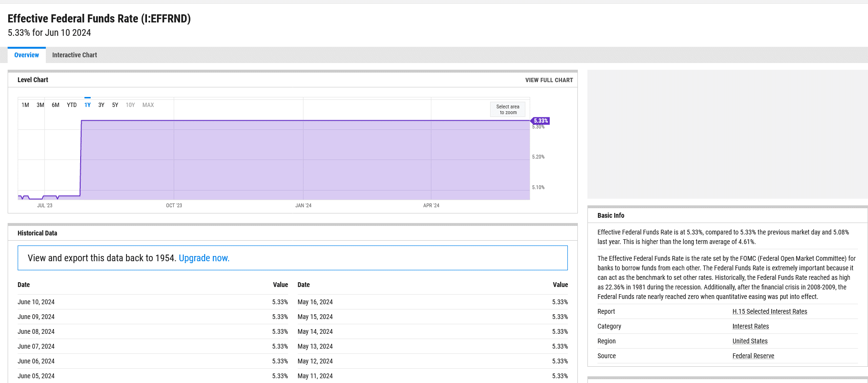Choose the 6M time range
Screen dimensions: 868x383
click(55, 105)
